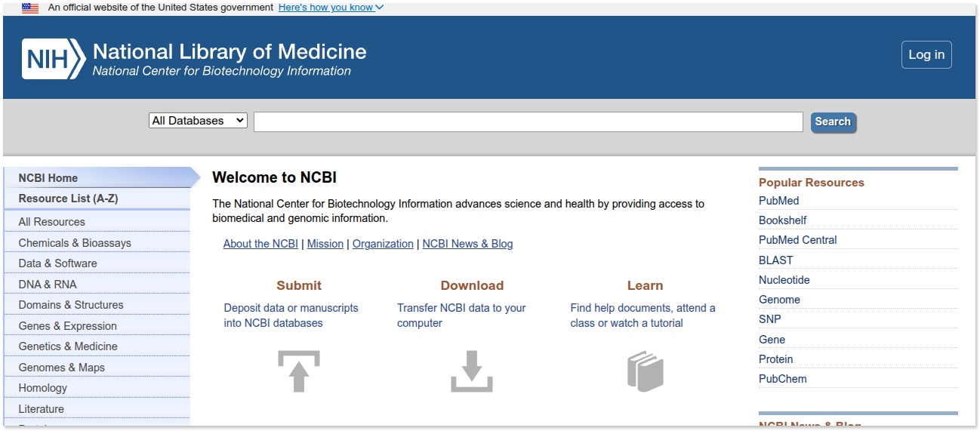
Task: Visit the NCBI News & Blog link
Action: pos(467,244)
